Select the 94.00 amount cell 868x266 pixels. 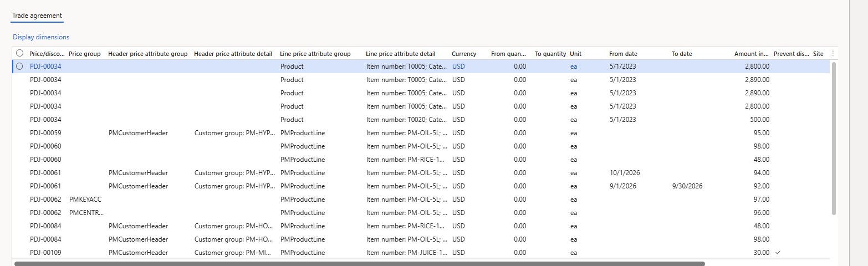point(762,173)
